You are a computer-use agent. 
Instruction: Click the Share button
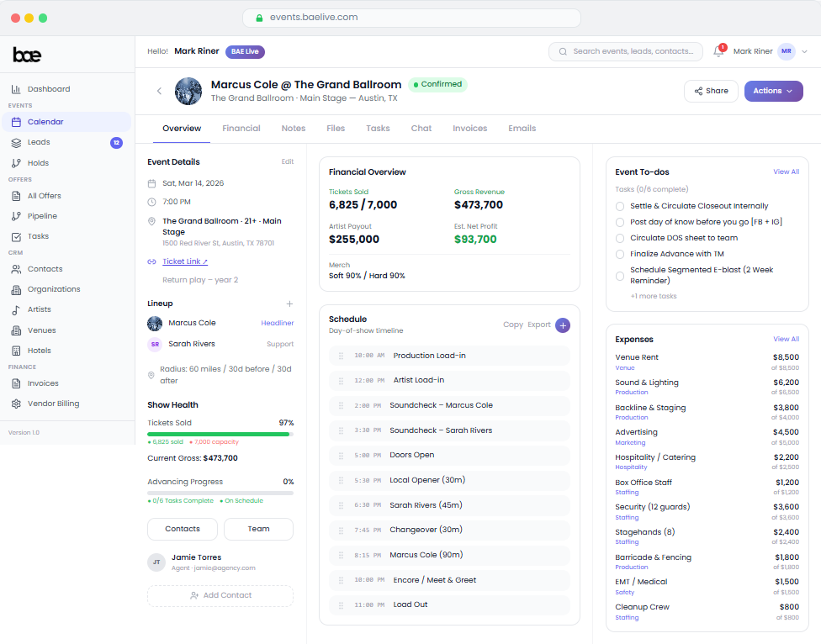[711, 91]
